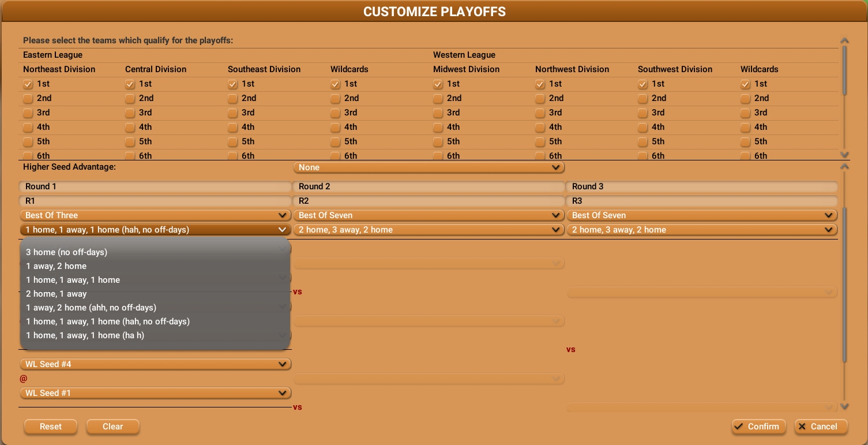Click the scroll-up arrow of the teams list

[844, 41]
